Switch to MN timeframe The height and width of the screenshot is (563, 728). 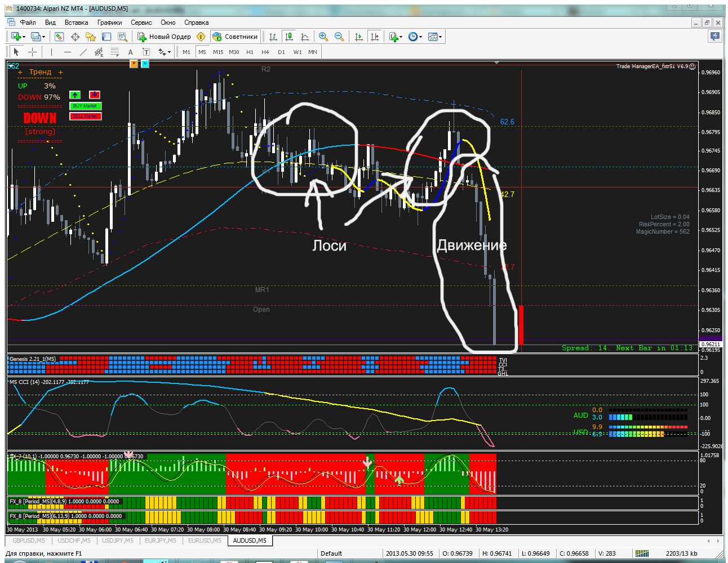pyautogui.click(x=313, y=52)
